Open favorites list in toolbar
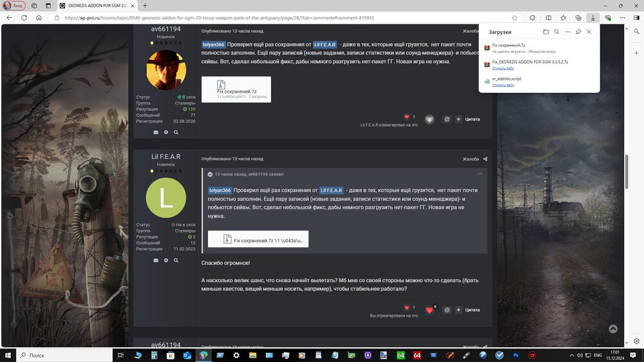Viewport: 644px width, 362px height. point(563,17)
